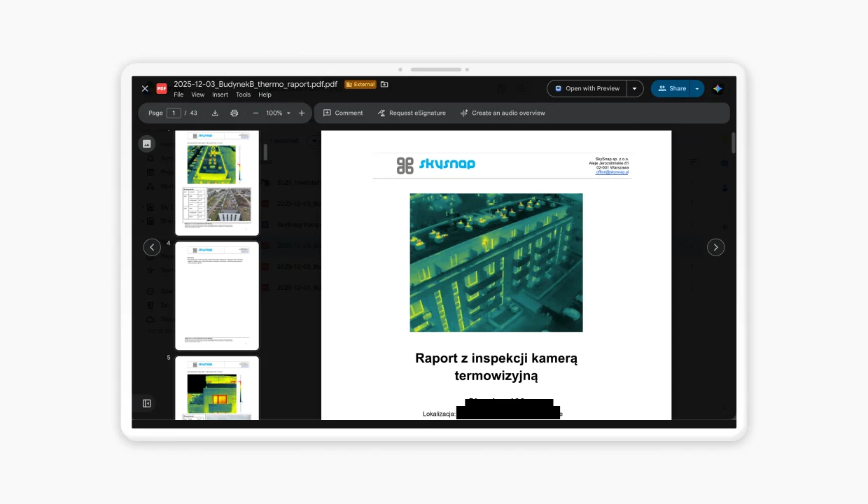Open the Insert menu

coord(220,94)
